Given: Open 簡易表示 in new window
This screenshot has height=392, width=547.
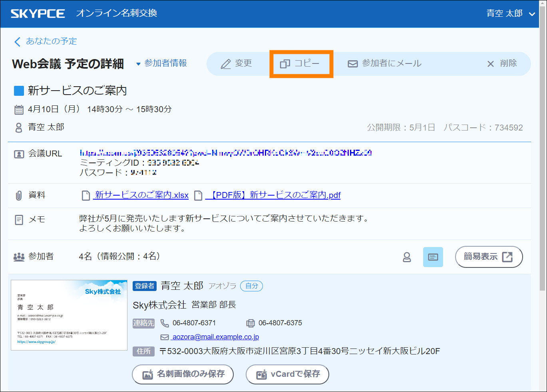Looking at the screenshot, I should [x=488, y=257].
